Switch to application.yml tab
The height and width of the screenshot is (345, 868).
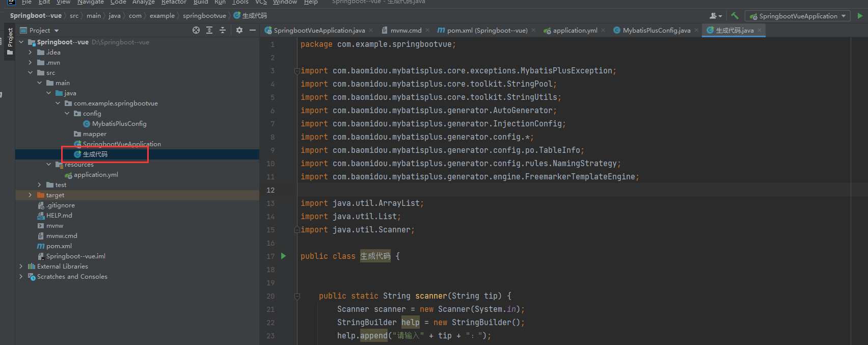pyautogui.click(x=575, y=31)
